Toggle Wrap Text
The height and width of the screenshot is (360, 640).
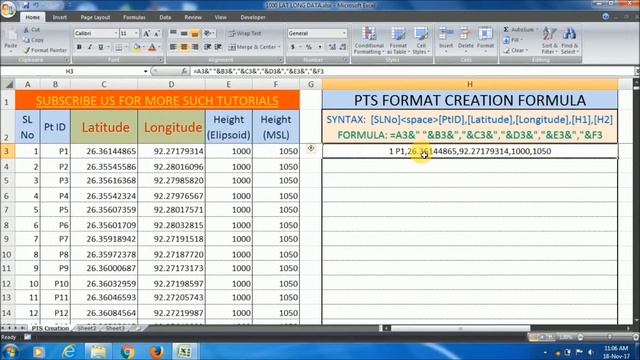click(x=245, y=33)
